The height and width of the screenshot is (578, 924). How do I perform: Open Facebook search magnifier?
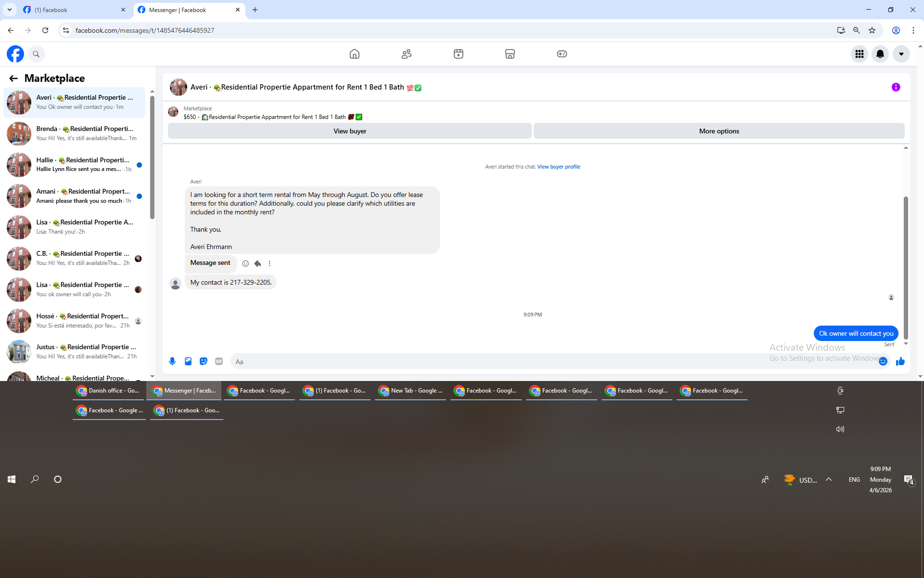tap(36, 54)
